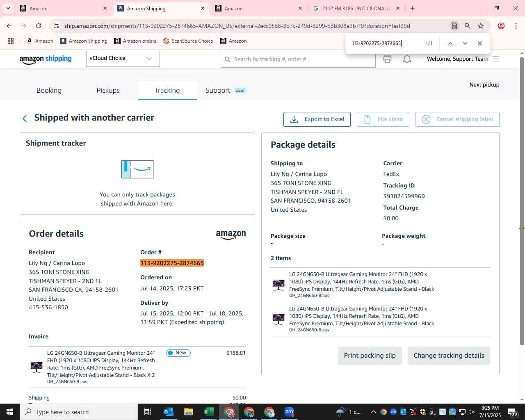The width and height of the screenshot is (525, 420).
Task: Click Export to Excel button
Action: point(317,119)
